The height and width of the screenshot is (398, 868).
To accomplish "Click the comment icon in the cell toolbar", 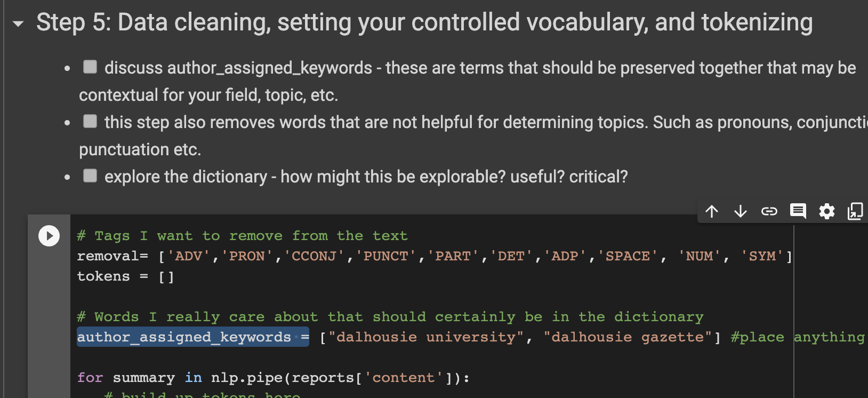I will click(798, 211).
